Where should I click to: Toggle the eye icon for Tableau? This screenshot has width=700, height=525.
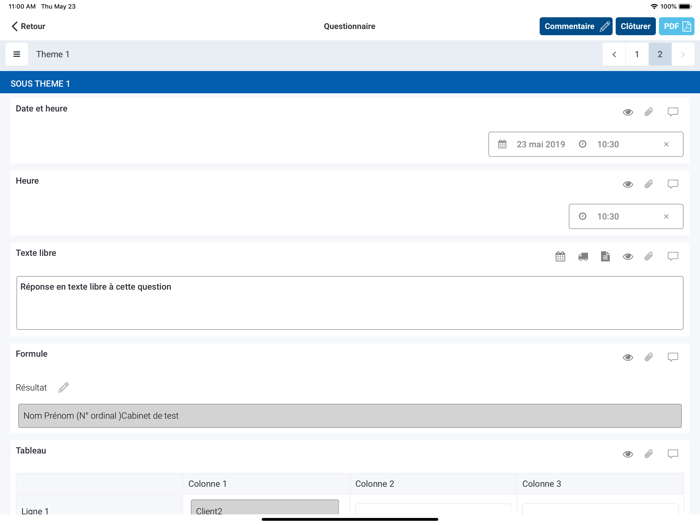(x=628, y=454)
